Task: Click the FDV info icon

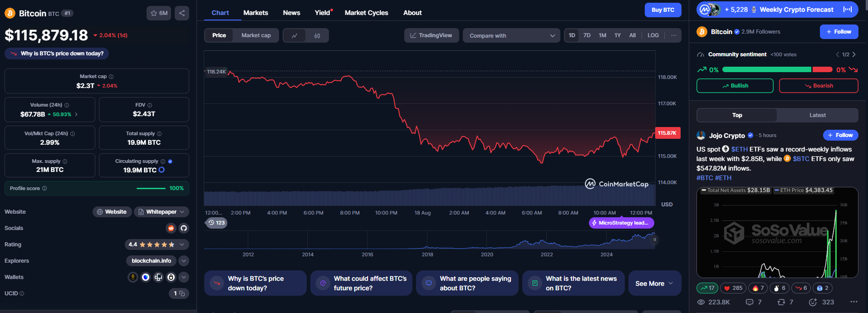Action: (150, 105)
